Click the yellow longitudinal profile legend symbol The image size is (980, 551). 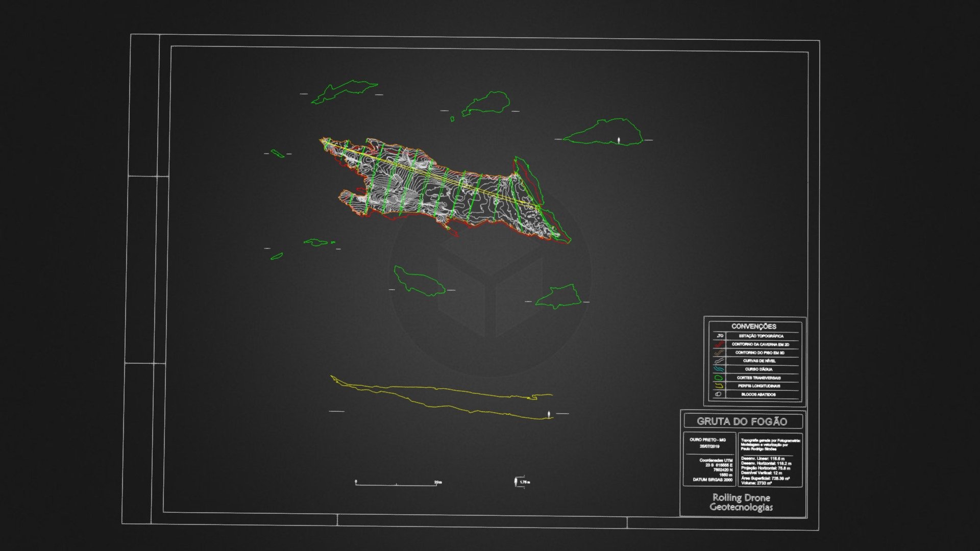pos(719,386)
